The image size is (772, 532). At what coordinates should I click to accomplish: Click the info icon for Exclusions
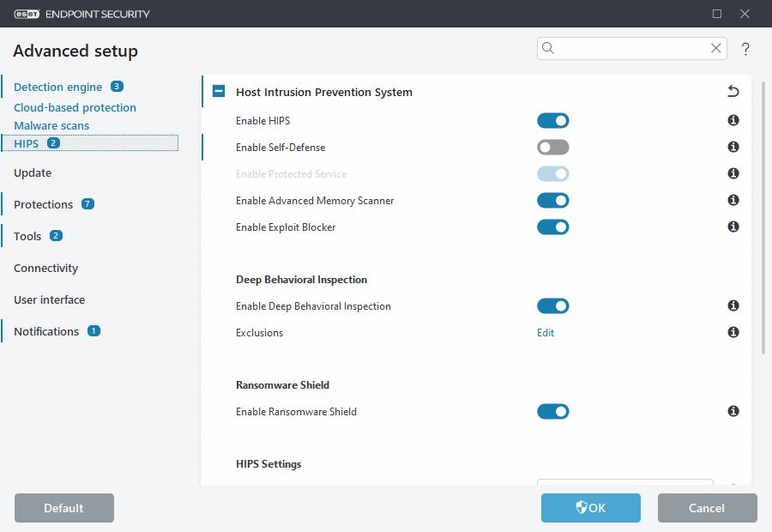[733, 333]
